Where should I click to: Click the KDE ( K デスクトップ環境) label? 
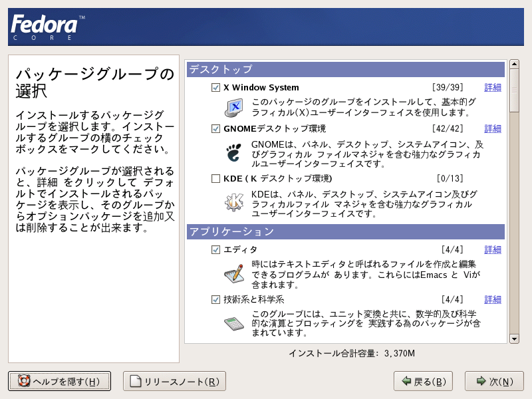277,178
